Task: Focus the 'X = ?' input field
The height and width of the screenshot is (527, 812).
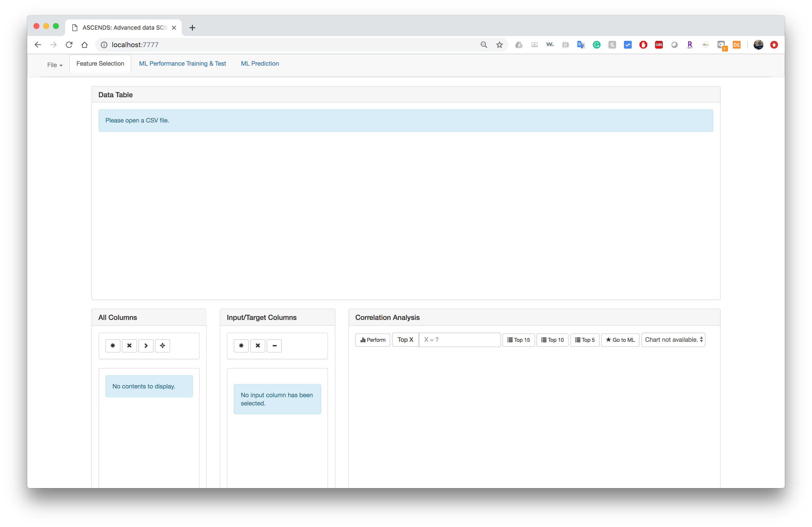Action: [x=459, y=340]
